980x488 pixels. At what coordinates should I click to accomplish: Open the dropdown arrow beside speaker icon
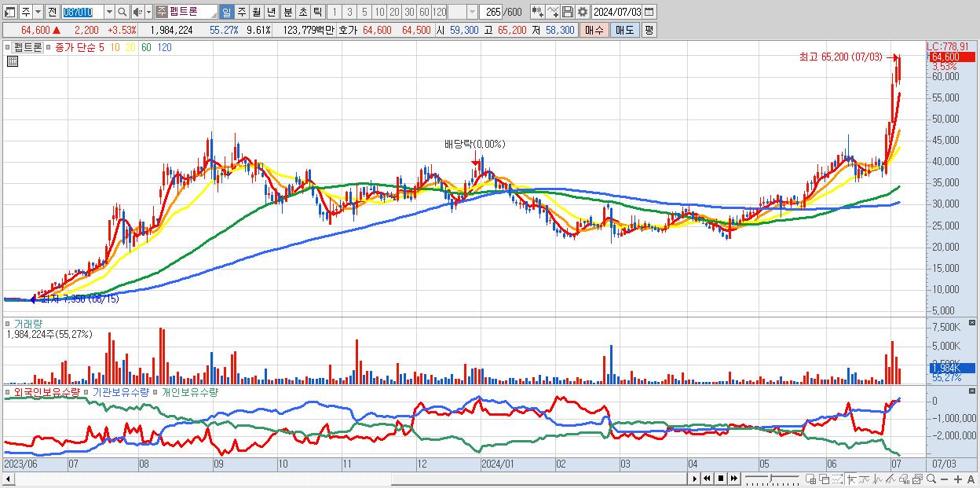[x=148, y=12]
